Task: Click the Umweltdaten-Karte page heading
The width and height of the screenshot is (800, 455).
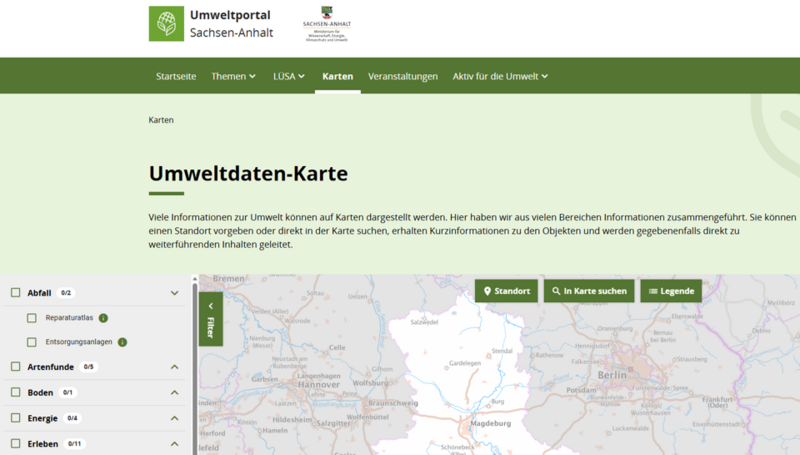Action: pyautogui.click(x=248, y=173)
